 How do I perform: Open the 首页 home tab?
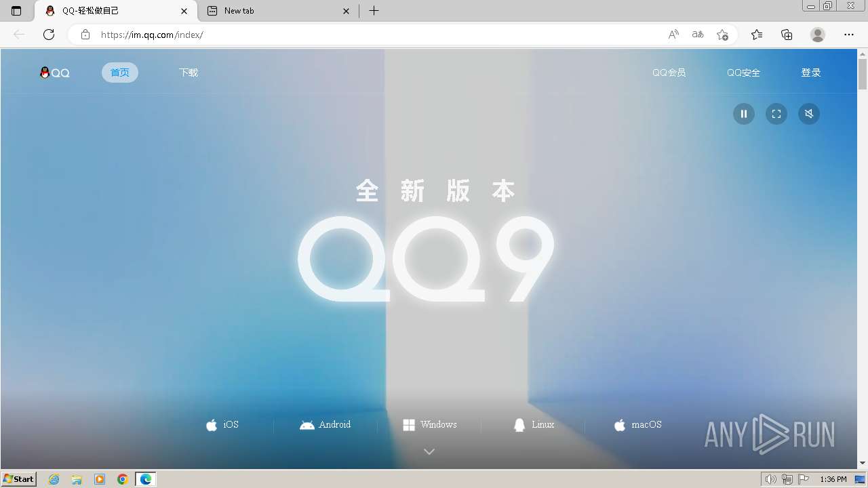pos(120,73)
